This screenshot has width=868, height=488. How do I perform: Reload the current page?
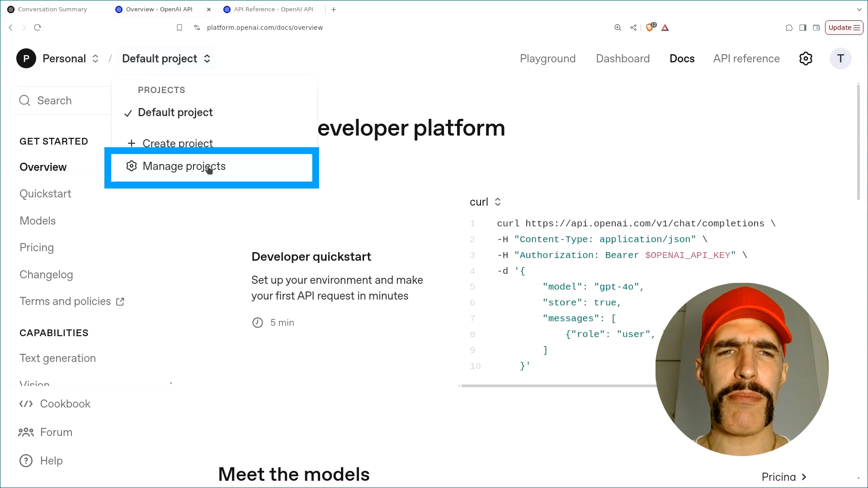point(38,28)
